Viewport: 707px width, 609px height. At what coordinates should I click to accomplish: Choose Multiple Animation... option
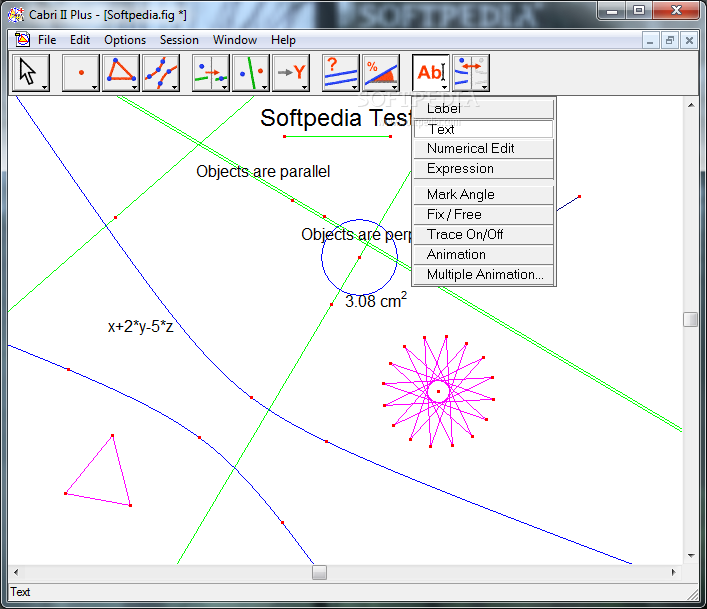click(483, 275)
